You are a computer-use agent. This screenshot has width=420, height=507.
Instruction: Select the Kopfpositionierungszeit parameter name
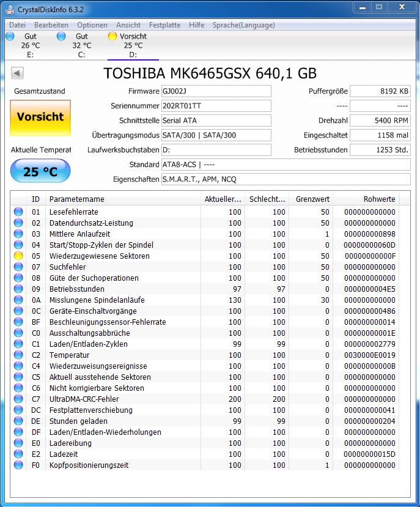click(89, 465)
